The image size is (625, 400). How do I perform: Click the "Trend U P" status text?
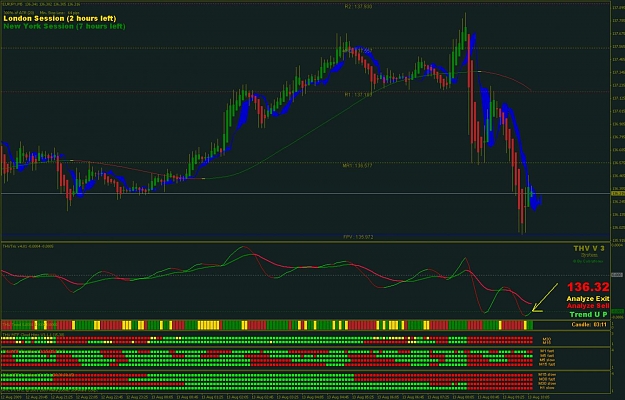coord(588,315)
